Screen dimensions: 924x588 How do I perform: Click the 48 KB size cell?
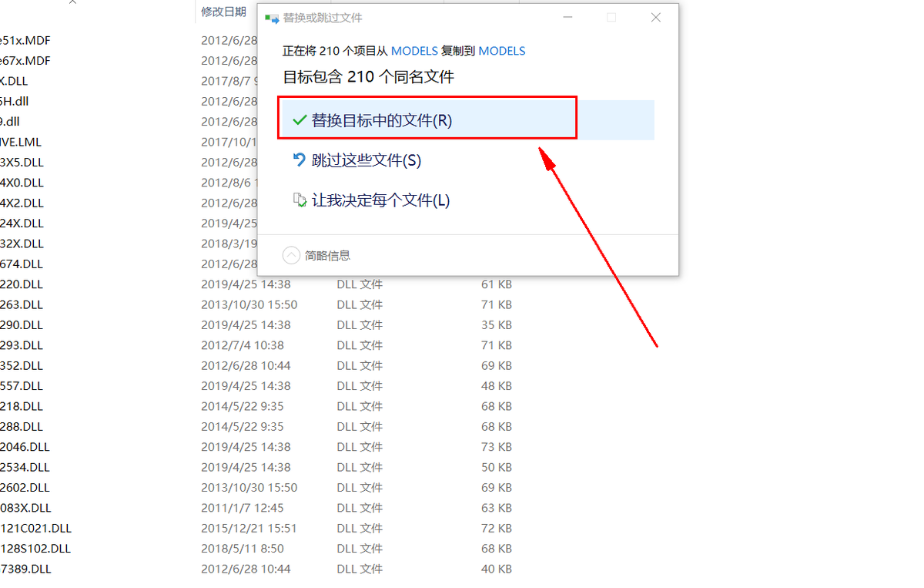(497, 385)
